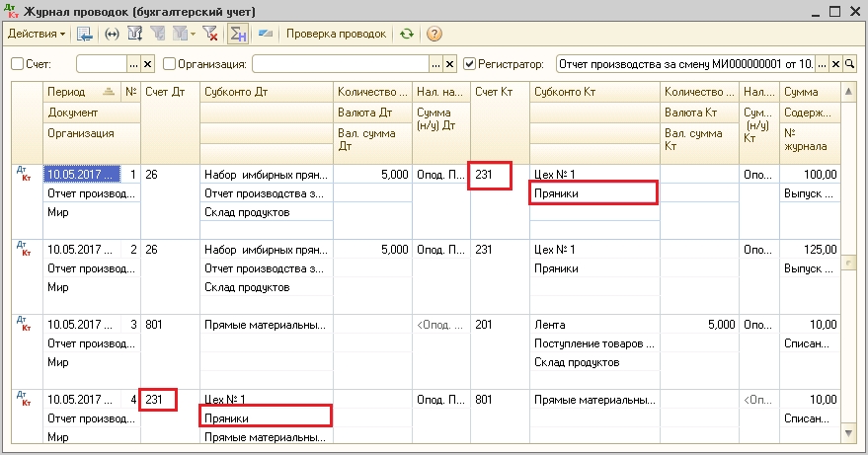The width and height of the screenshot is (868, 455).
Task: Uncheck the Регистратор filter checkbox
Action: (x=469, y=64)
